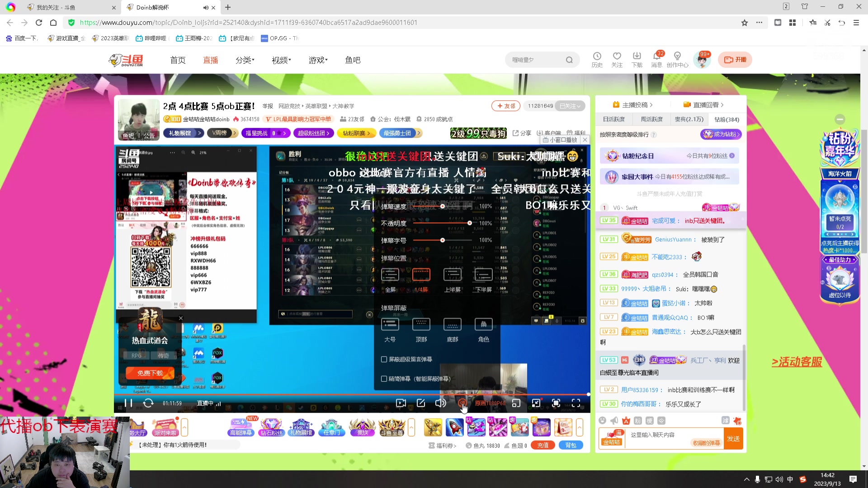This screenshot has width=868, height=488.
Task: Adjust the 弹幕速度 slider
Action: [443, 206]
